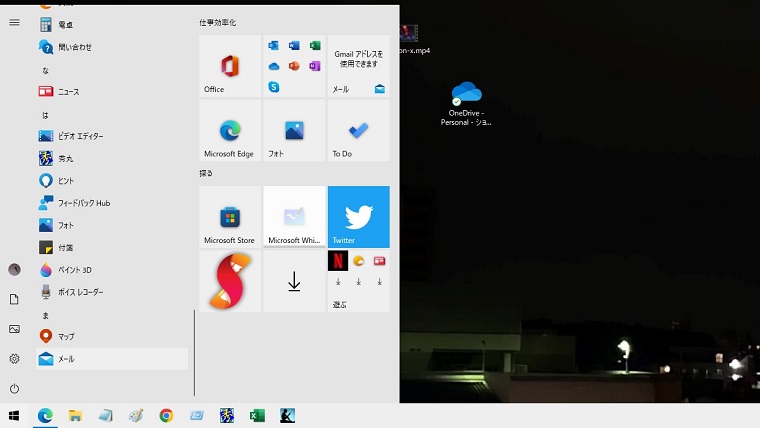Open the Microsoft Store tile
Viewport: 760px width, 428px height.
(230, 217)
